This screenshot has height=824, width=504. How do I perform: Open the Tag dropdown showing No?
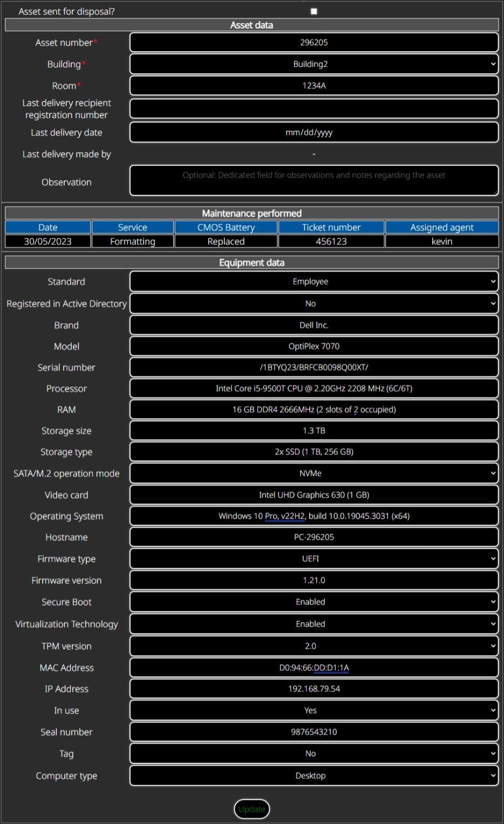click(x=314, y=753)
